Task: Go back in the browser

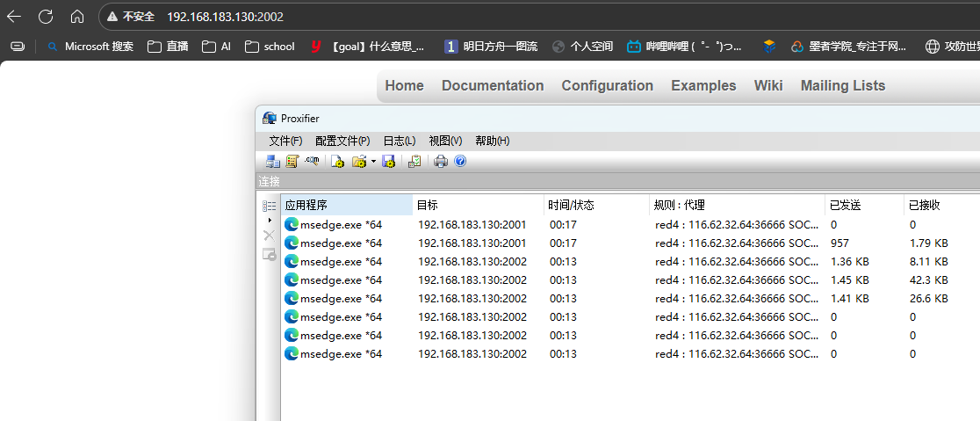Action: 14,17
